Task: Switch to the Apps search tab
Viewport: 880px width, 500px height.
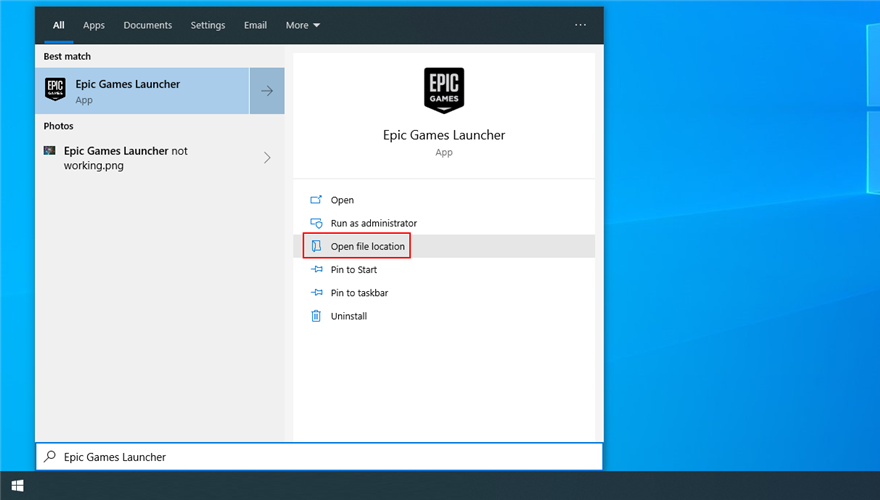Action: (94, 25)
